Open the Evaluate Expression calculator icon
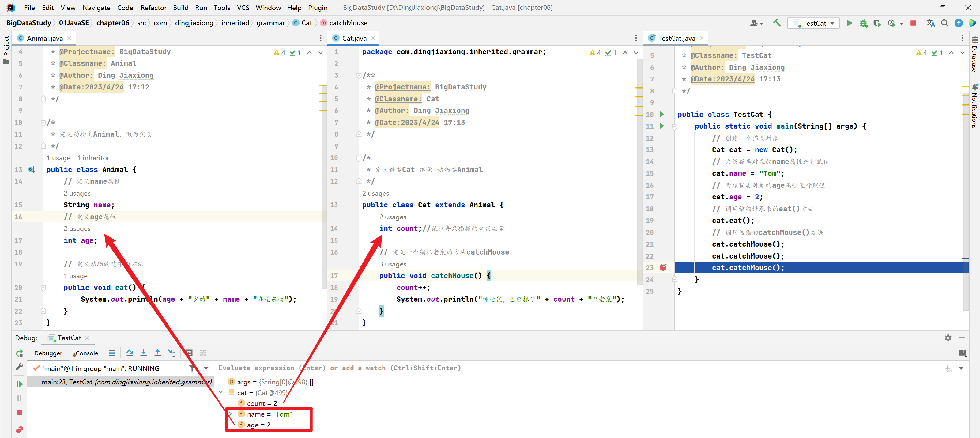Image resolution: width=980 pixels, height=438 pixels. (x=189, y=353)
